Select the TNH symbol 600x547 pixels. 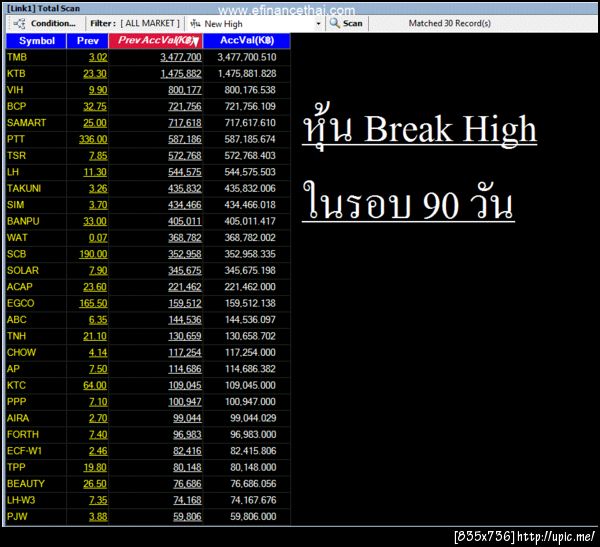pos(16,336)
